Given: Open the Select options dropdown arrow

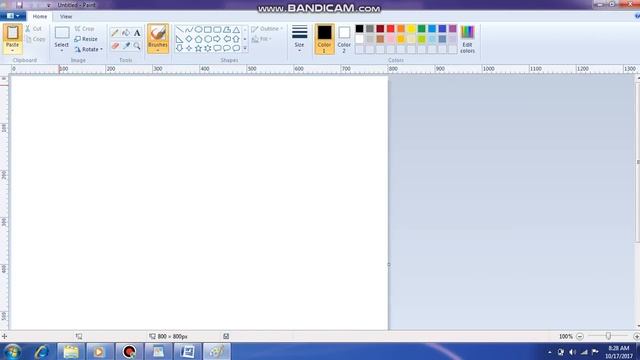Looking at the screenshot, I should [62, 51].
